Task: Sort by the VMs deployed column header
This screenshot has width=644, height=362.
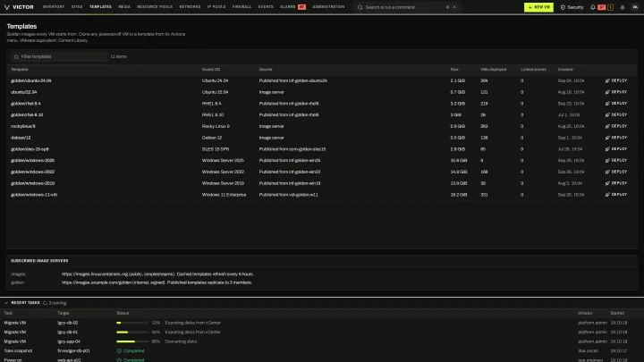Action: (493, 70)
